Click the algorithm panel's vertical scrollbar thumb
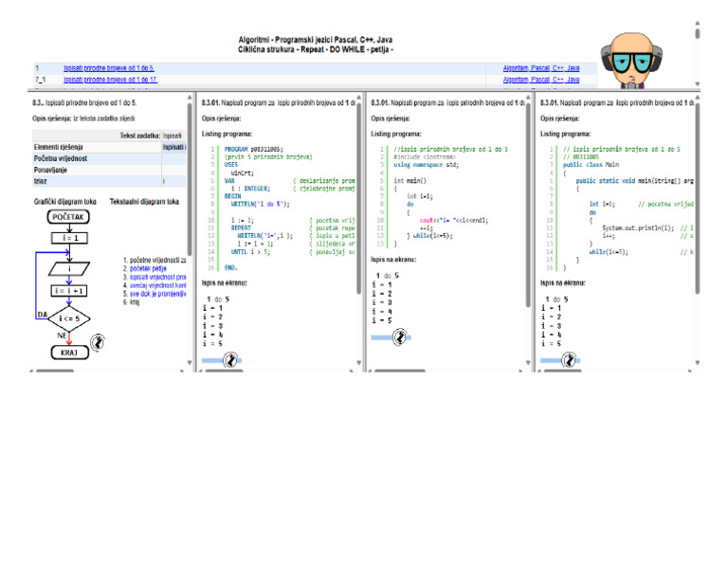 pyautogui.click(x=190, y=179)
